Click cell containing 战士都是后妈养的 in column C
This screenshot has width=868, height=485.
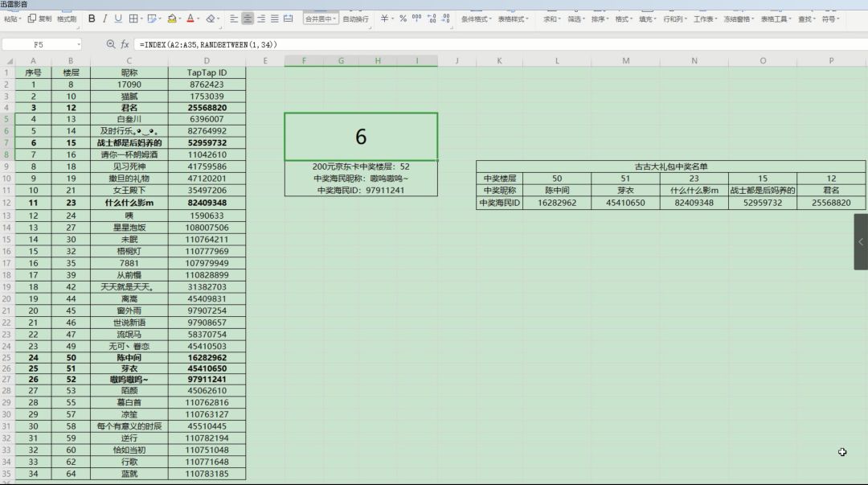pos(129,143)
